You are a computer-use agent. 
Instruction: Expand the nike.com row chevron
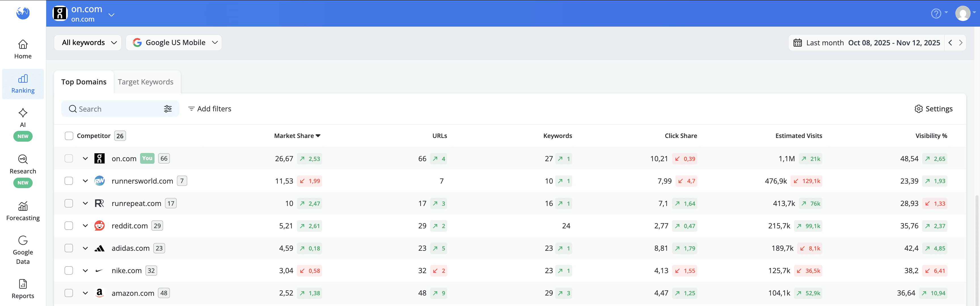[85, 271]
